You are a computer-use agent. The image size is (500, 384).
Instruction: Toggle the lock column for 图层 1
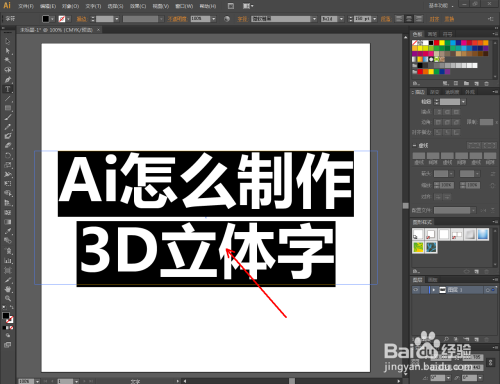tap(424, 290)
